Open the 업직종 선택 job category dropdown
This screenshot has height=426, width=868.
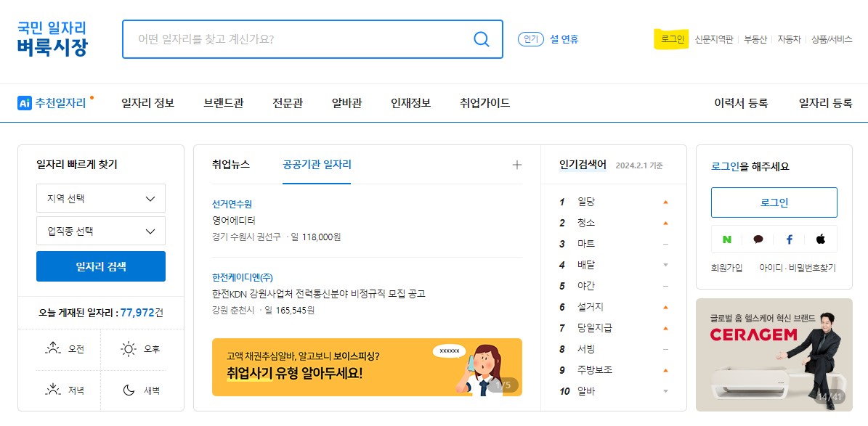[100, 230]
